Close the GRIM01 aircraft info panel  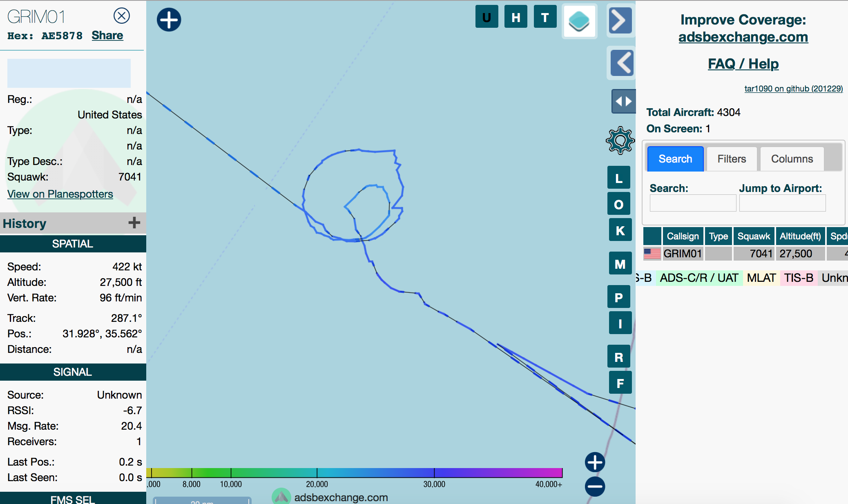(x=121, y=16)
